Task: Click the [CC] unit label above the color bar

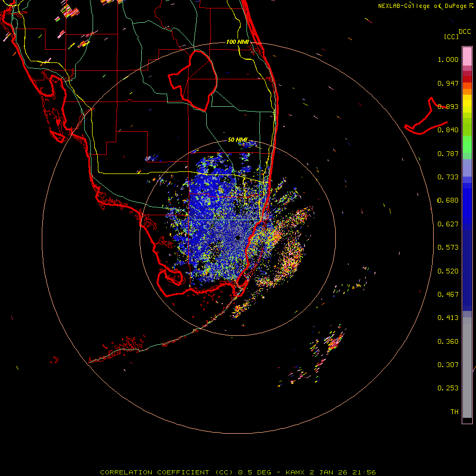Action: pos(451,36)
